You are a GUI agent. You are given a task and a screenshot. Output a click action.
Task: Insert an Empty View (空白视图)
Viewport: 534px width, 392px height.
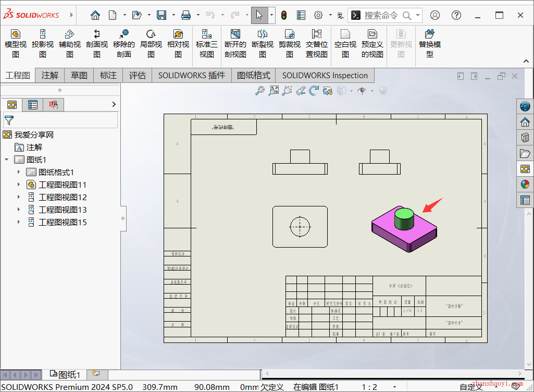345,44
